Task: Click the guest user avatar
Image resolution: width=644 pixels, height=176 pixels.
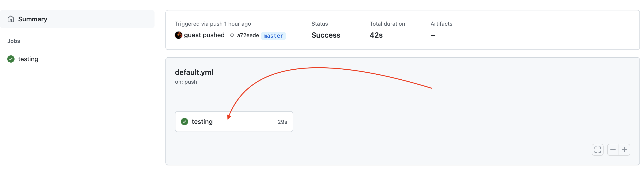Action: tap(178, 35)
